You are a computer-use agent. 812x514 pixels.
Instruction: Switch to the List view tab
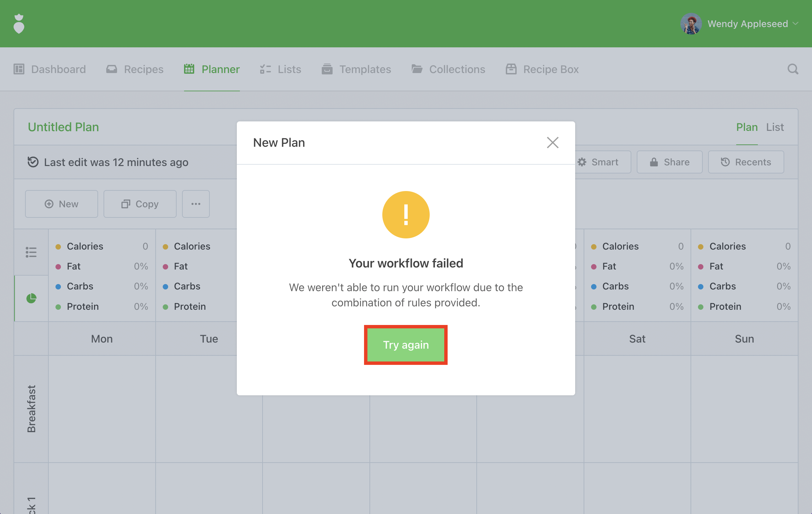(x=775, y=127)
